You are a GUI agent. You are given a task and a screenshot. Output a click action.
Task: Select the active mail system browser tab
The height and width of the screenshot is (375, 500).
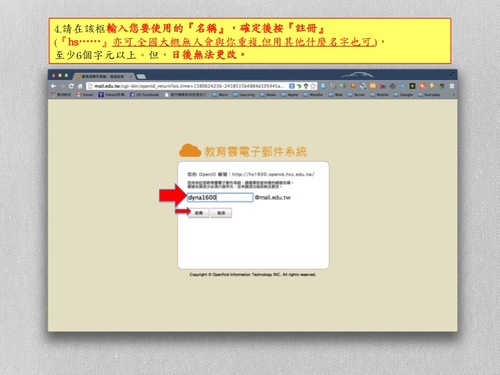[103, 76]
